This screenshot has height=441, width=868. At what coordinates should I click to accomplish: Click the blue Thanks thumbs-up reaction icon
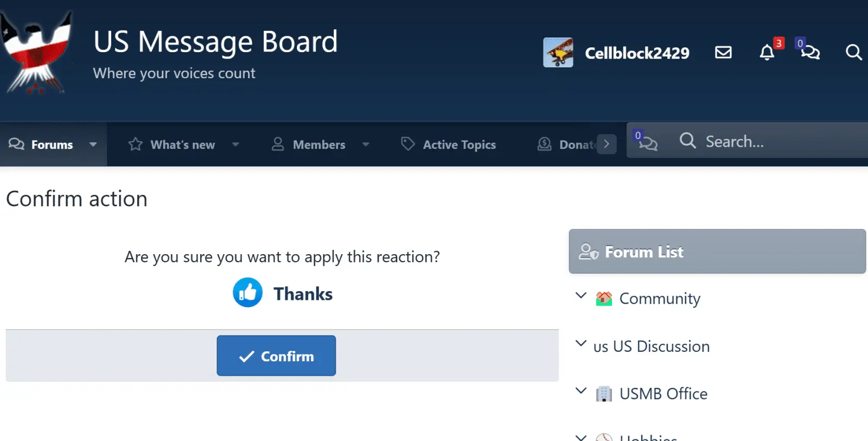click(x=247, y=293)
